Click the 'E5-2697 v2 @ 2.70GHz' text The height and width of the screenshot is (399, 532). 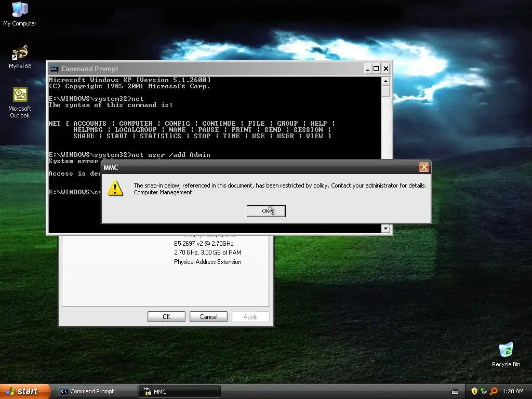(204, 243)
